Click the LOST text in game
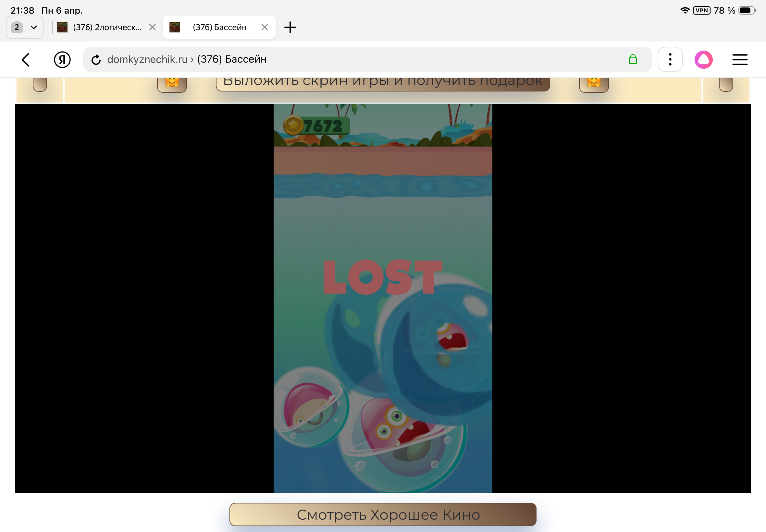 [383, 277]
